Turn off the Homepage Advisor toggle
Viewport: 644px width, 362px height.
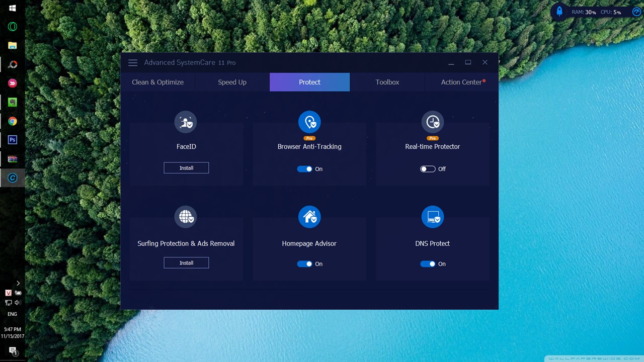click(x=304, y=264)
